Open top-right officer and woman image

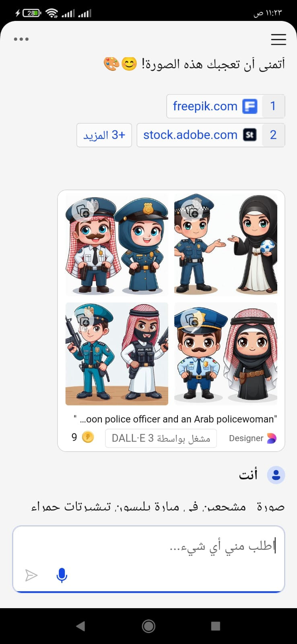click(226, 245)
